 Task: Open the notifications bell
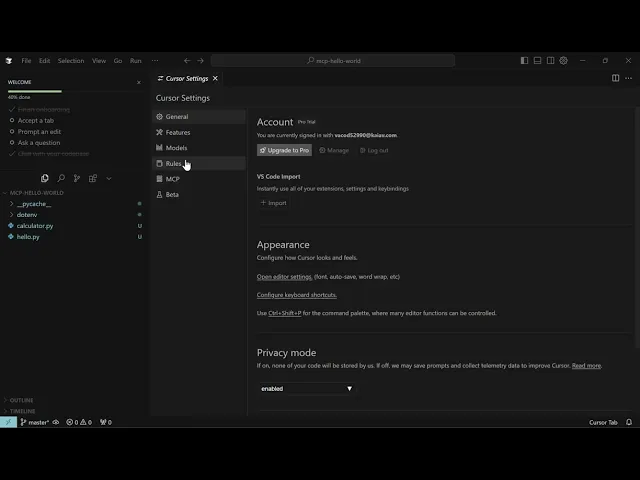pos(629,422)
